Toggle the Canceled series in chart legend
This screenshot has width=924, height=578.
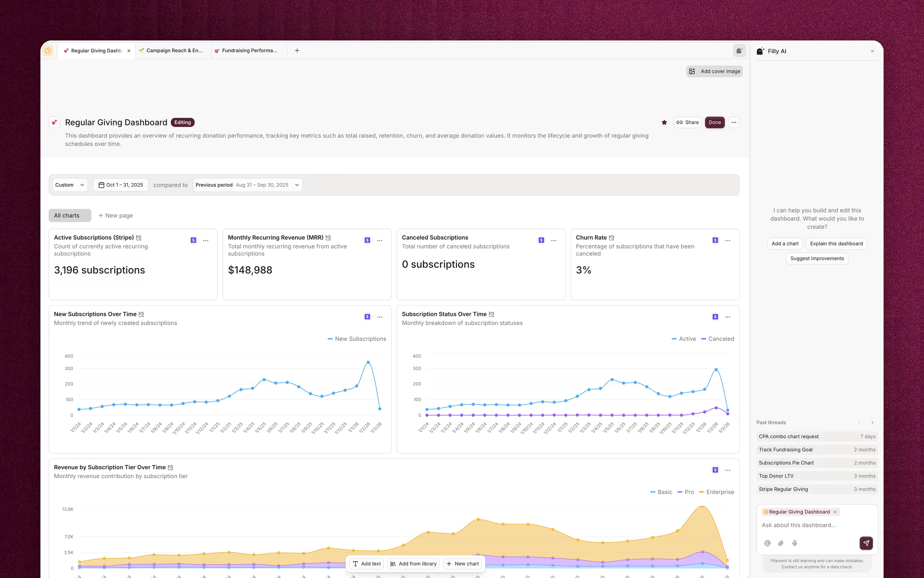click(x=718, y=339)
